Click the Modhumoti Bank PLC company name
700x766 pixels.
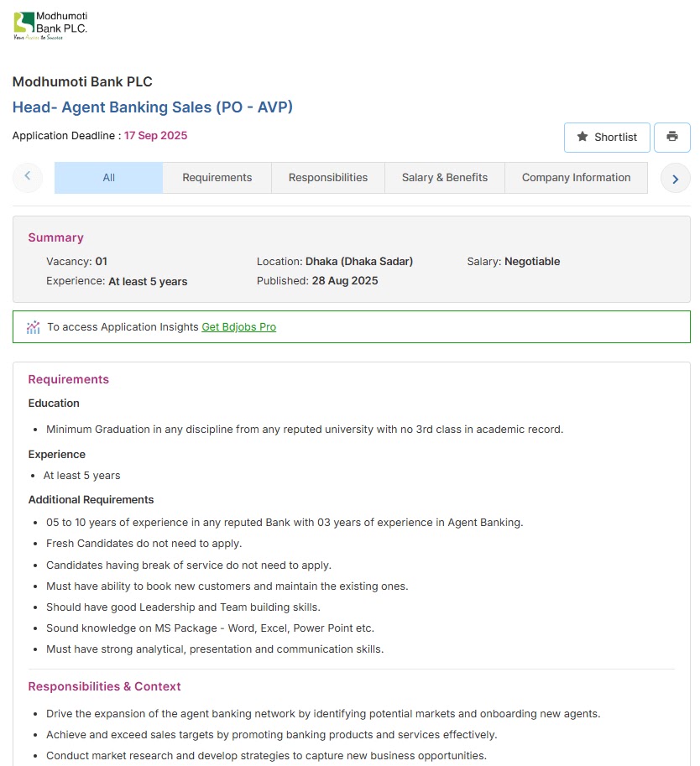coord(82,82)
